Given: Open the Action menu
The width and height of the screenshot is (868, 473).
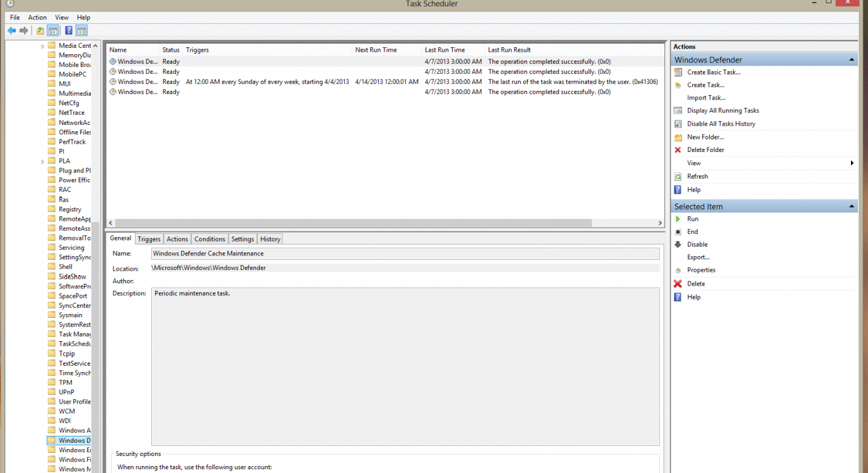Looking at the screenshot, I should [37, 18].
